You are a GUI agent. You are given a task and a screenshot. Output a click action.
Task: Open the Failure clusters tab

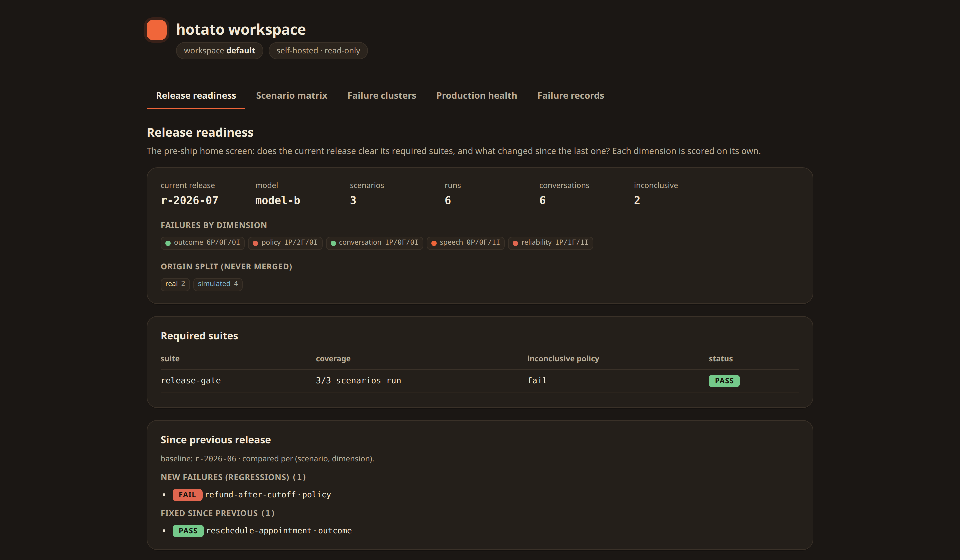(382, 96)
